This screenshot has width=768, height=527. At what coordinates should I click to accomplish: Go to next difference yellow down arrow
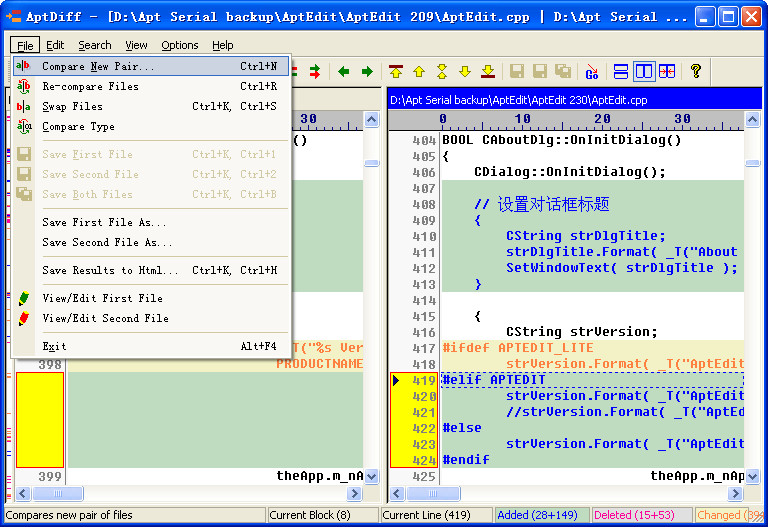tap(465, 72)
